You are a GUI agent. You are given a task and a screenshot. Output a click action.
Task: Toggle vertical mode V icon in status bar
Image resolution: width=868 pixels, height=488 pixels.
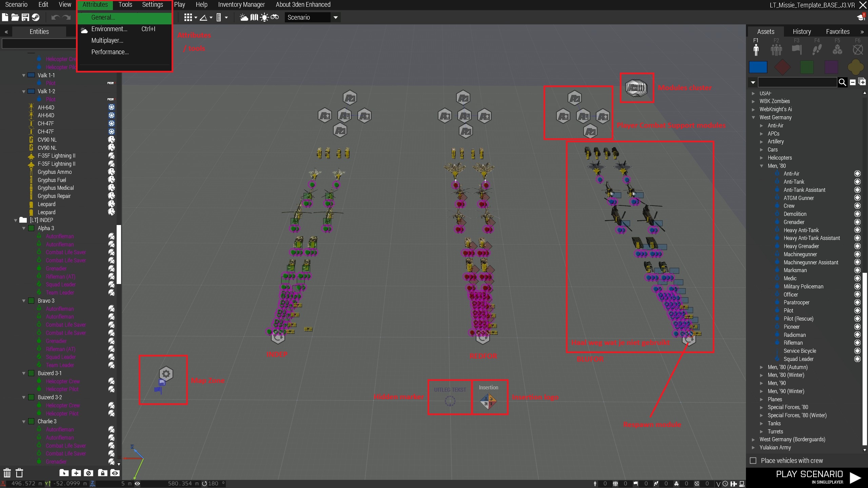point(718,484)
